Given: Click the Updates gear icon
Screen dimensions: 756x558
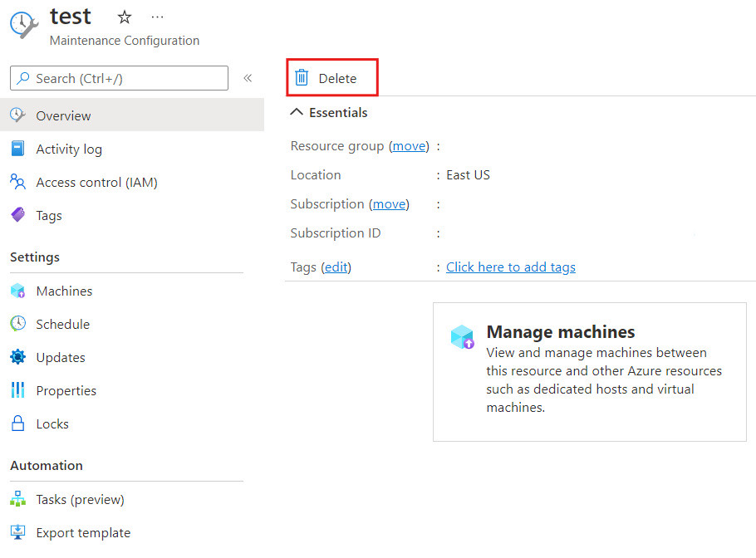Looking at the screenshot, I should tap(18, 357).
